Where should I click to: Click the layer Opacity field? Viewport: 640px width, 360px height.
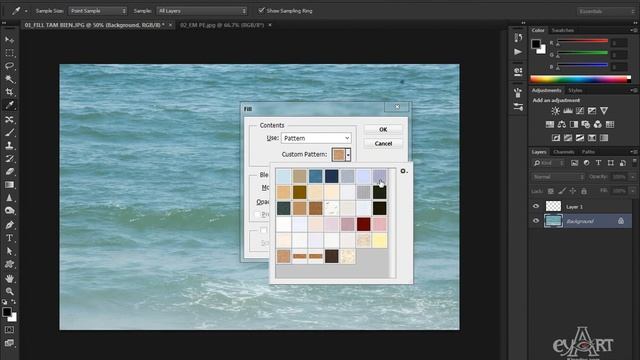tap(619, 177)
